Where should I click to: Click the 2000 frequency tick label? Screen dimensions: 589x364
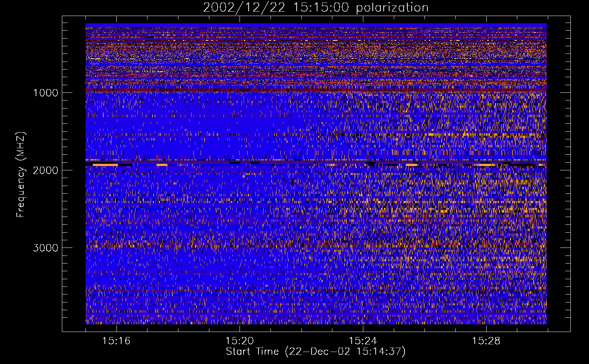46,170
